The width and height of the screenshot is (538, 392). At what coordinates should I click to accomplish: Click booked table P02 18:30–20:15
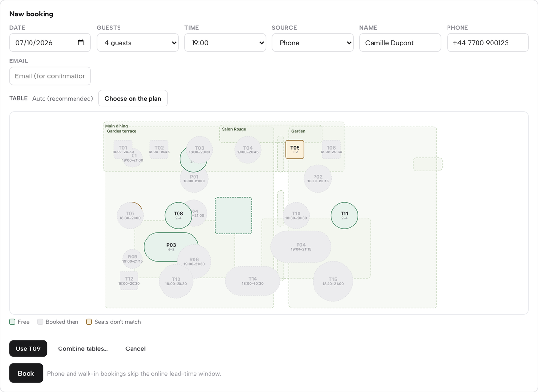click(318, 179)
